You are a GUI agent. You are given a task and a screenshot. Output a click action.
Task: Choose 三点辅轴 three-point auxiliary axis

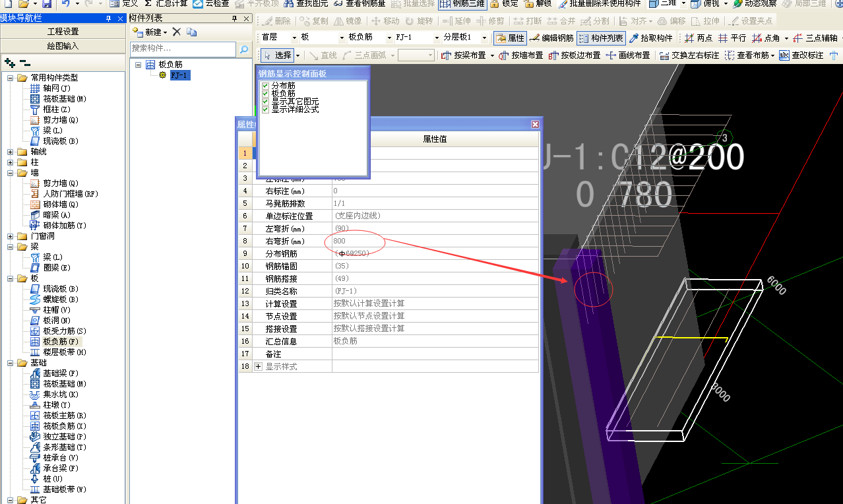pos(814,38)
